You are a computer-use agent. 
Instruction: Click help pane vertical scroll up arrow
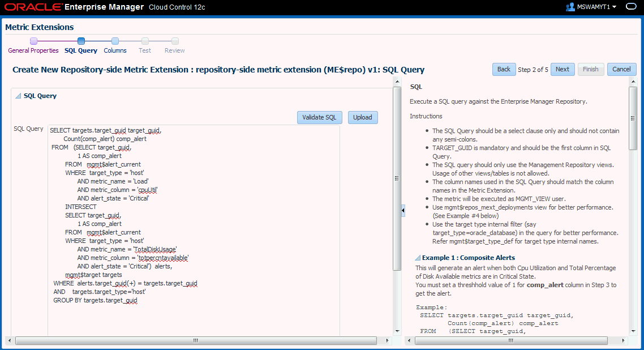pyautogui.click(x=633, y=82)
